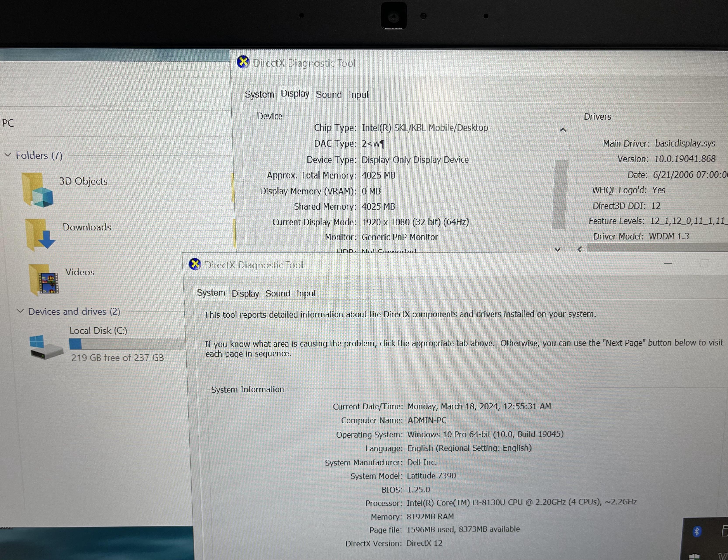
Task: Open Input tab in rear DirectX window
Action: pyautogui.click(x=359, y=95)
